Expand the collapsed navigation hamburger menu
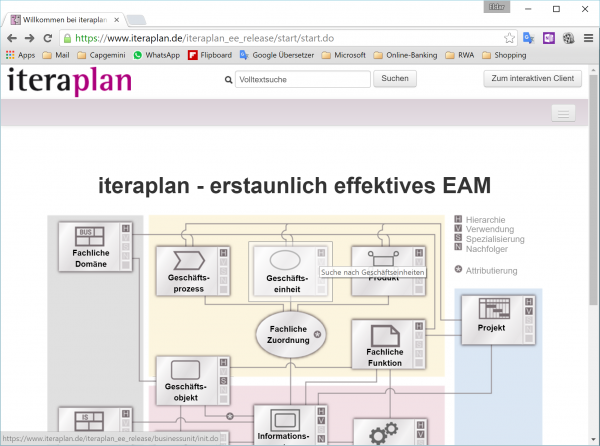 pyautogui.click(x=563, y=115)
